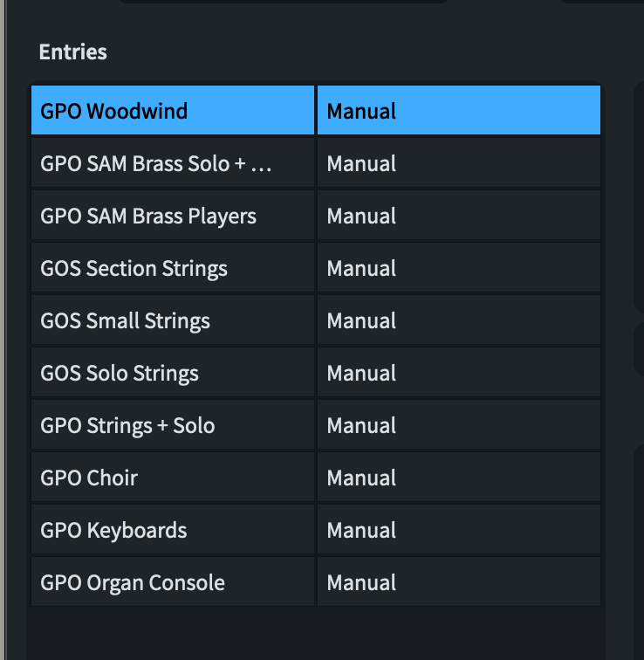644x660 pixels.
Task: Click Manual cell for GPO Choir
Action: tap(458, 478)
